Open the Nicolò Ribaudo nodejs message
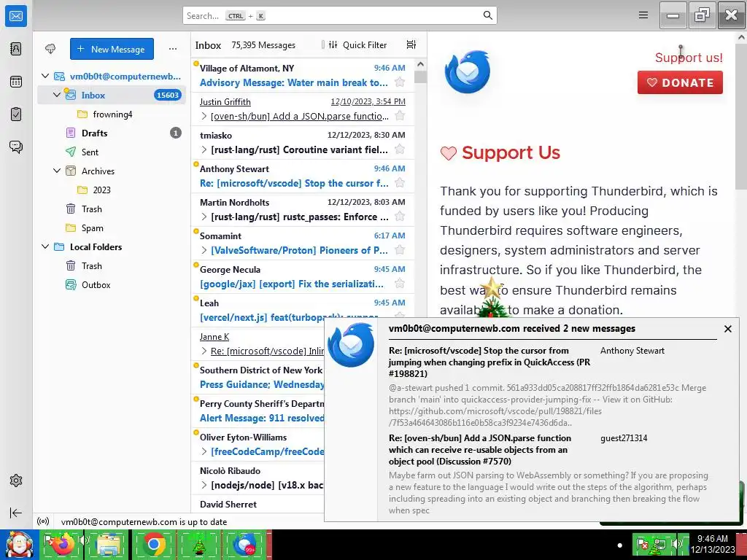Viewport: 747px width, 560px height. coord(258,478)
